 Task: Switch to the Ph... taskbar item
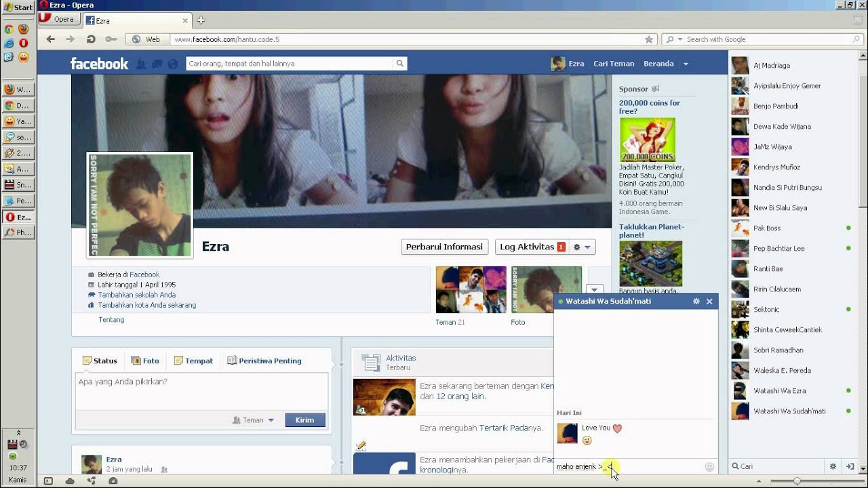pos(18,232)
